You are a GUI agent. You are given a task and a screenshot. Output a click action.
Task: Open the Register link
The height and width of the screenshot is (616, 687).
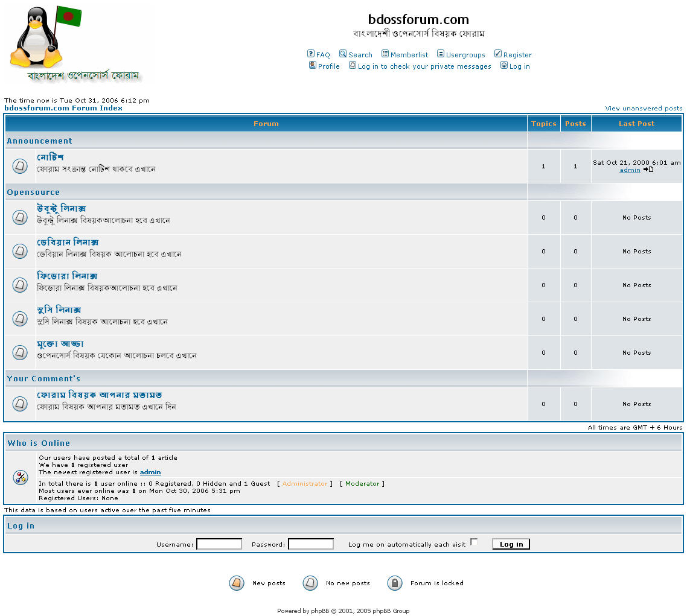pyautogui.click(x=517, y=55)
